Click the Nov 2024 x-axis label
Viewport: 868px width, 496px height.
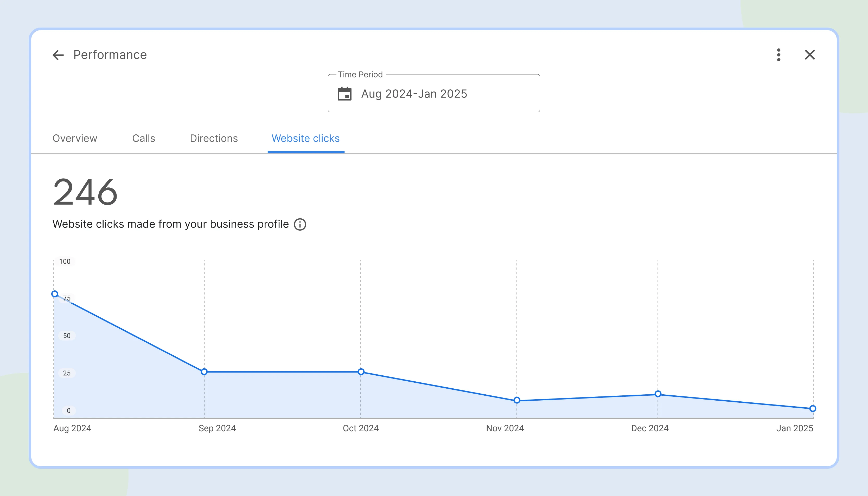[505, 428]
